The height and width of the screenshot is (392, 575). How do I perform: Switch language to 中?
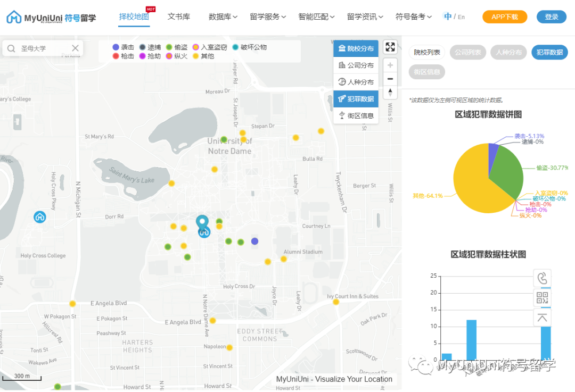click(447, 16)
